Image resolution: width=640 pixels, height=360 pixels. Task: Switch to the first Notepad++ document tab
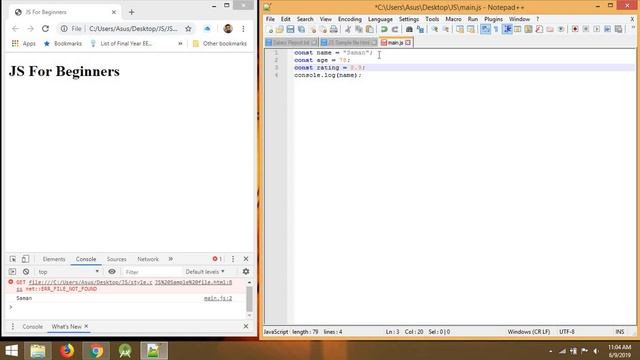click(x=291, y=42)
